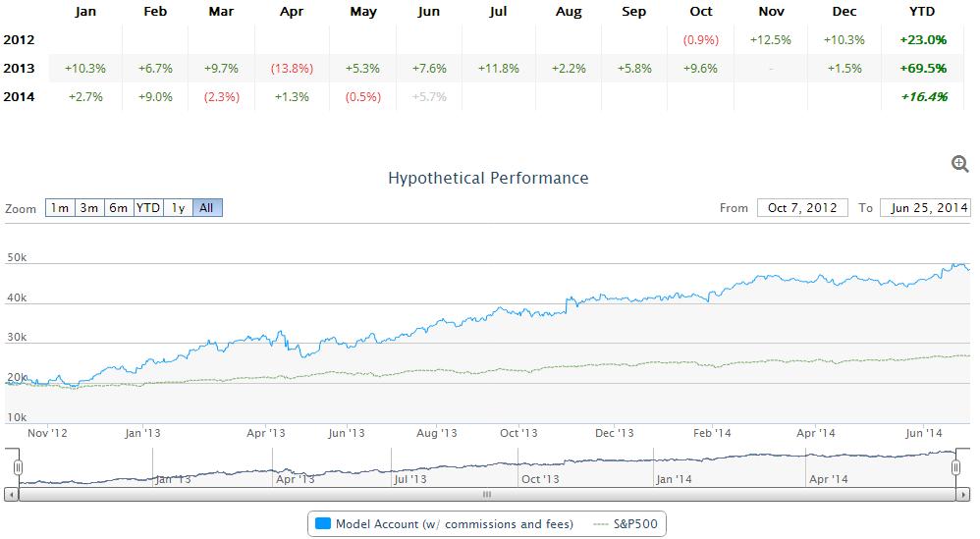This screenshot has height=539, width=980.
Task: Select the 6m zoom range
Action: point(119,208)
